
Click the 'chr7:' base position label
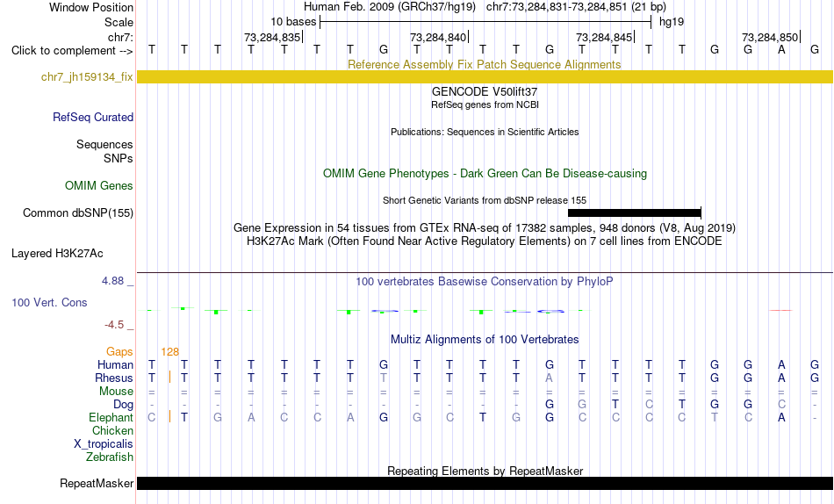121,37
